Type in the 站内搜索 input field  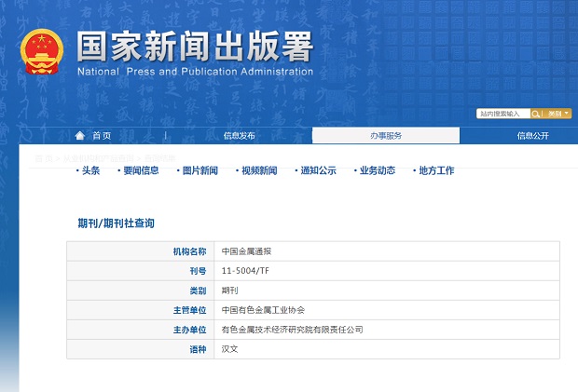[x=502, y=114]
